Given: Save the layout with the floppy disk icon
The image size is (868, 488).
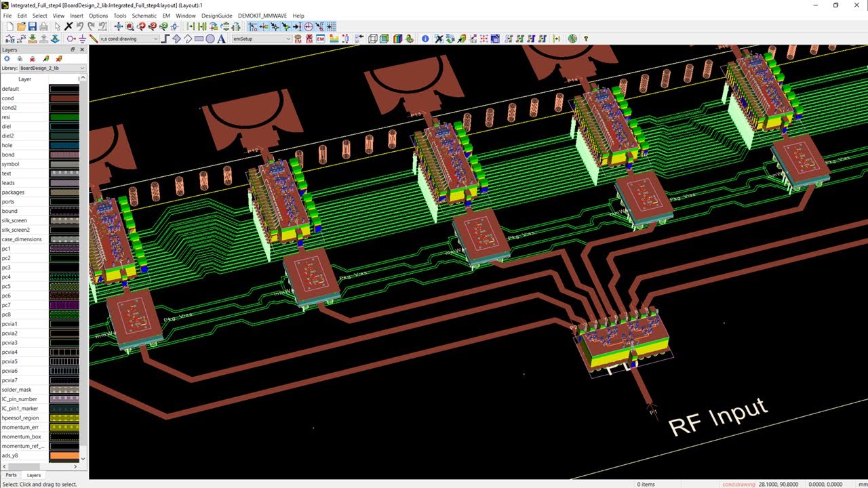Looking at the screenshot, I should pos(32,26).
